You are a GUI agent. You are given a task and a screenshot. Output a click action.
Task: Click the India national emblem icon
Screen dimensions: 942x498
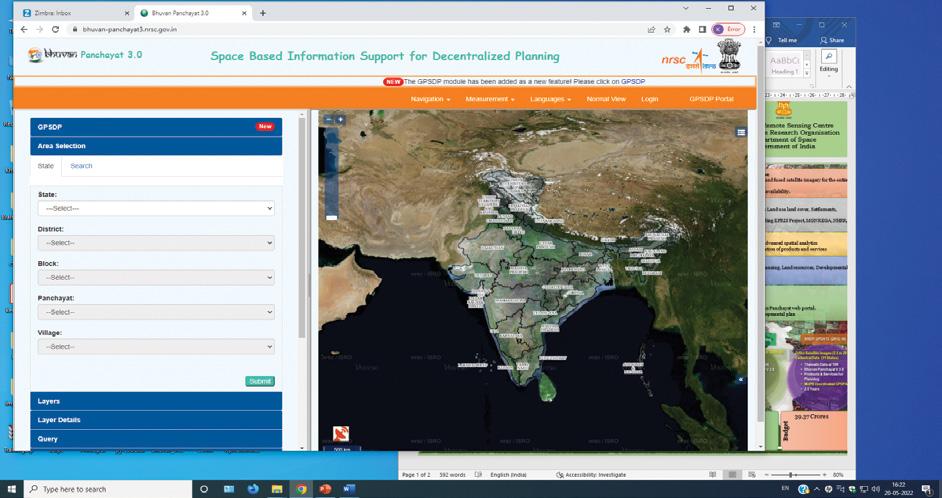[x=729, y=56]
